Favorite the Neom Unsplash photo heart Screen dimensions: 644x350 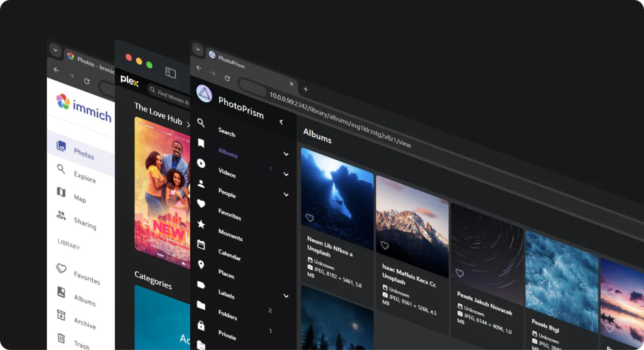coord(310,217)
